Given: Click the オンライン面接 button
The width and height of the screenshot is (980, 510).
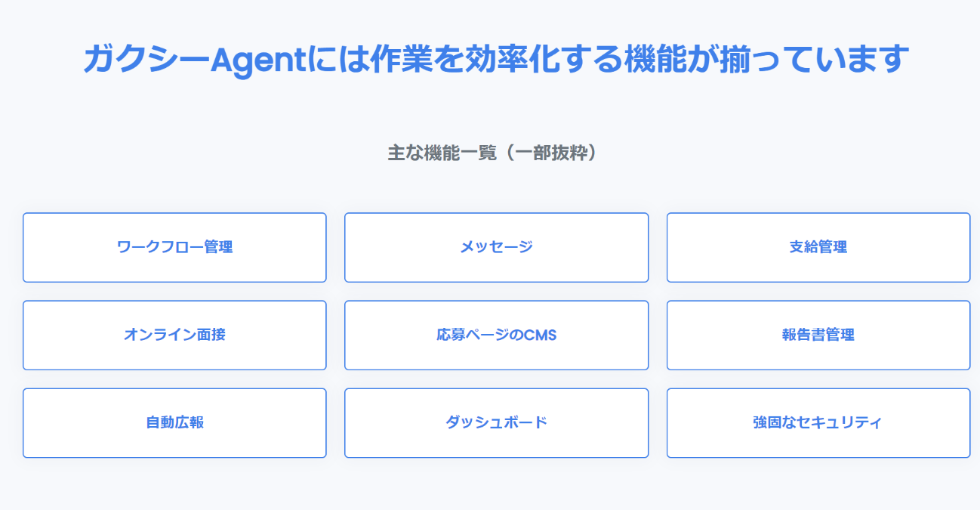Looking at the screenshot, I should [x=174, y=335].
